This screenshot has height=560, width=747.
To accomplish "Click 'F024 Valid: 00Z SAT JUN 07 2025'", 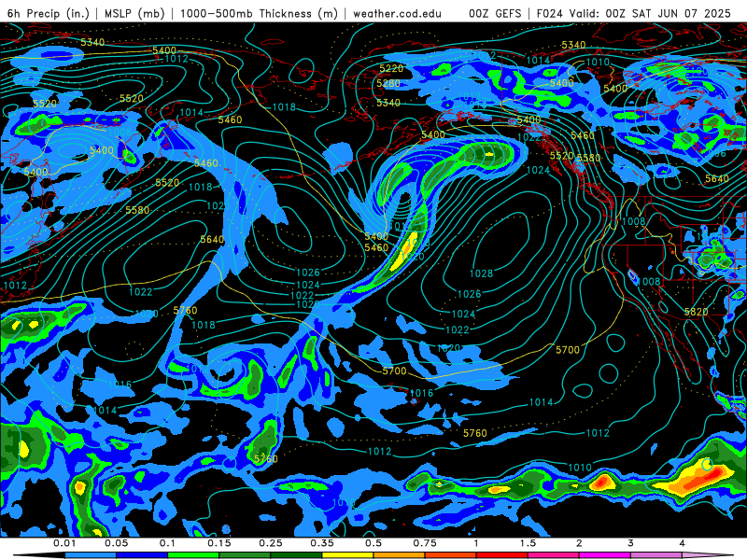I will pyautogui.click(x=634, y=13).
